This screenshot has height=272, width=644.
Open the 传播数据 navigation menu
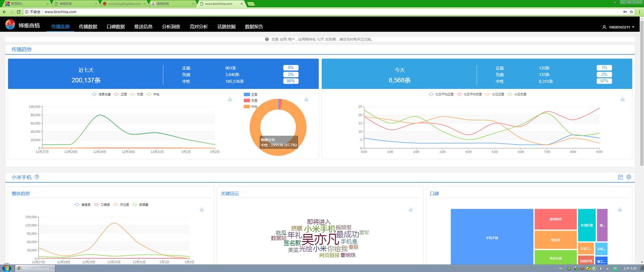88,26
